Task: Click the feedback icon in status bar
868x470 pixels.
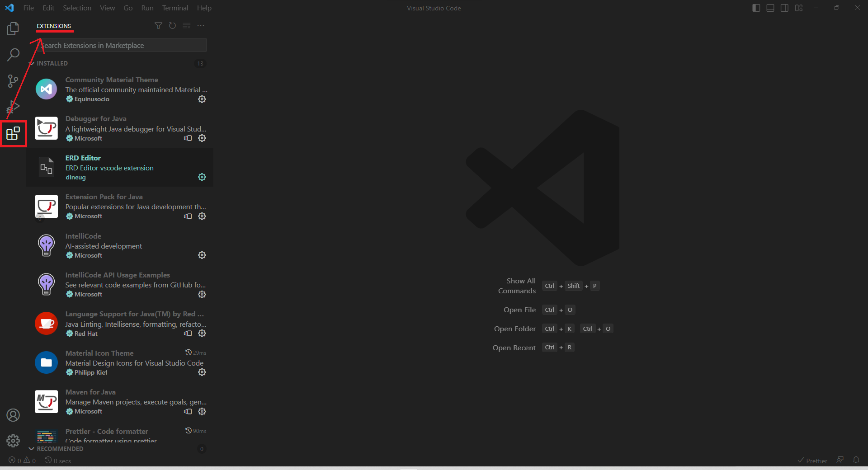Action: pyautogui.click(x=840, y=460)
